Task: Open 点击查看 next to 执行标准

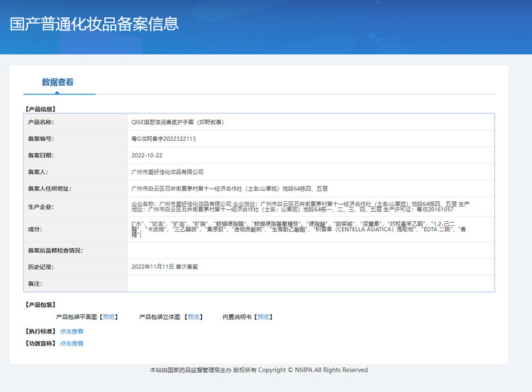Action: pyautogui.click(x=71, y=331)
